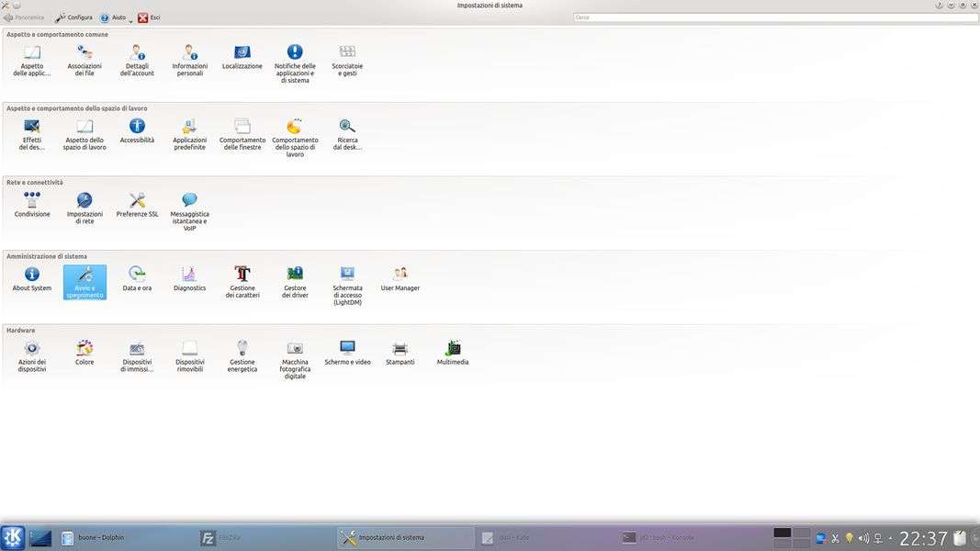Screen dimensions: 980x551
Task: Open Stampanti module
Action: [400, 353]
